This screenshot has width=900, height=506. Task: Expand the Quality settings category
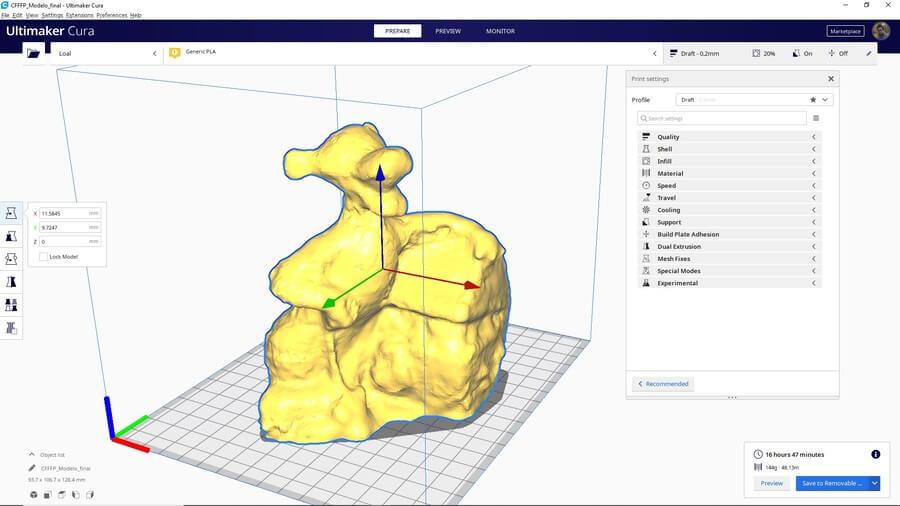pos(730,137)
